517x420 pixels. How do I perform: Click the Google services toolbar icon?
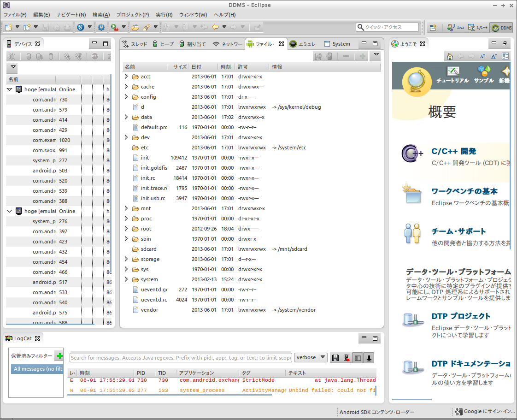point(81,27)
